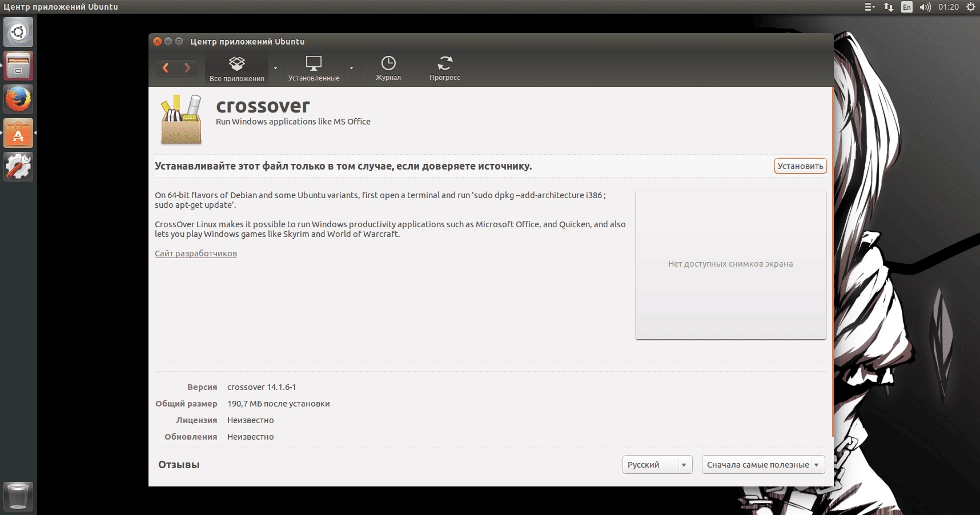The height and width of the screenshot is (515, 980).
Task: Expand the Установленные dropdown arrow
Action: click(351, 69)
